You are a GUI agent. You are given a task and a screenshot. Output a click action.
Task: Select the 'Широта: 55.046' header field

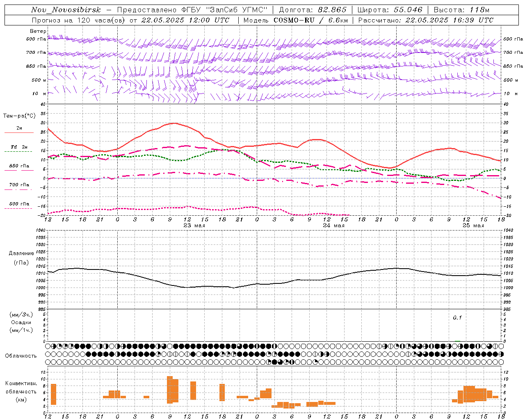click(x=390, y=10)
